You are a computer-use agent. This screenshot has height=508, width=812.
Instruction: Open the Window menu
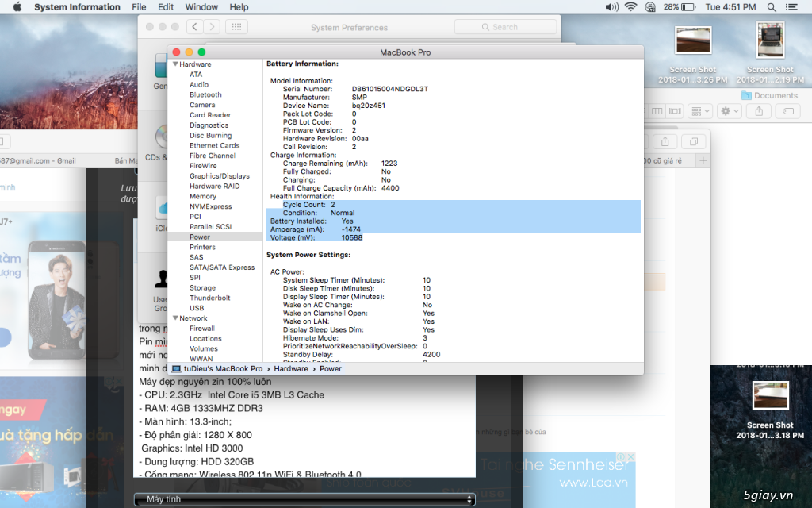coord(201,7)
